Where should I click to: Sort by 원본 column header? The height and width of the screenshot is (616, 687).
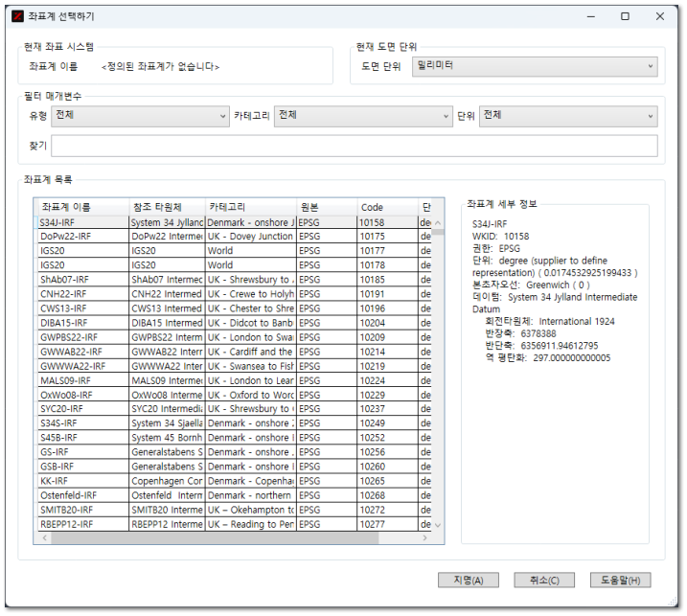click(327, 207)
